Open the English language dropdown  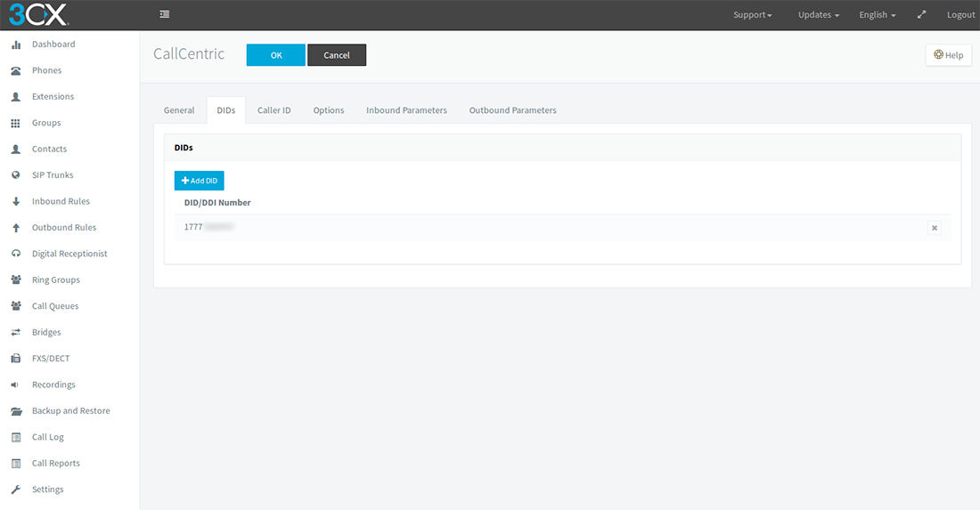click(x=877, y=15)
